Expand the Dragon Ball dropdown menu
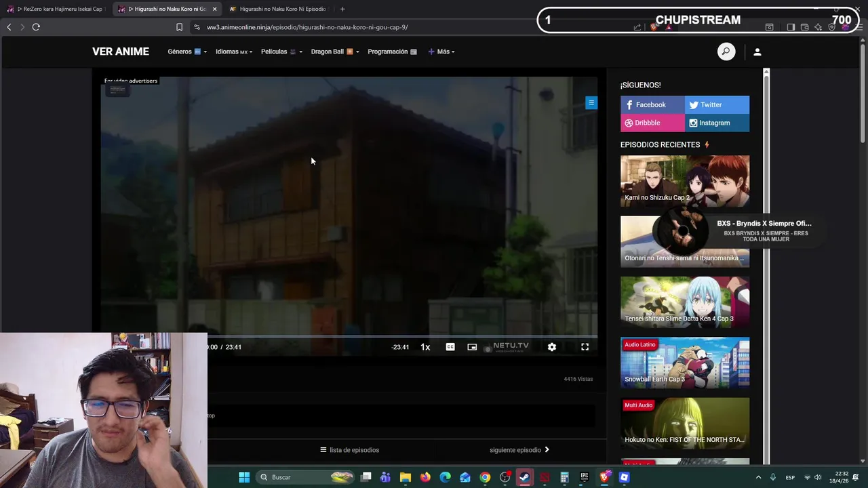 (335, 52)
